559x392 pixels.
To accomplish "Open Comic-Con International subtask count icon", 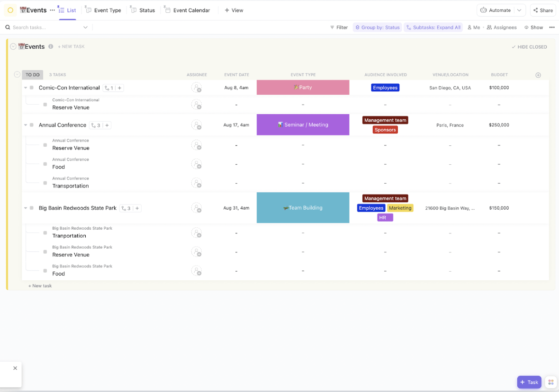I will (109, 88).
